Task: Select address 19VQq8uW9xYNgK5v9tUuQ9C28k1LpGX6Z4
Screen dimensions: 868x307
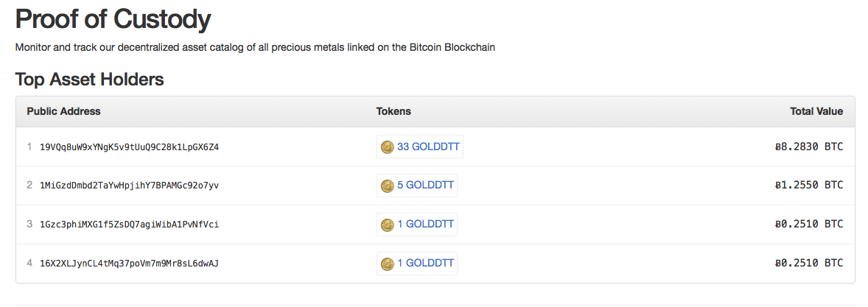Action: 130,147
